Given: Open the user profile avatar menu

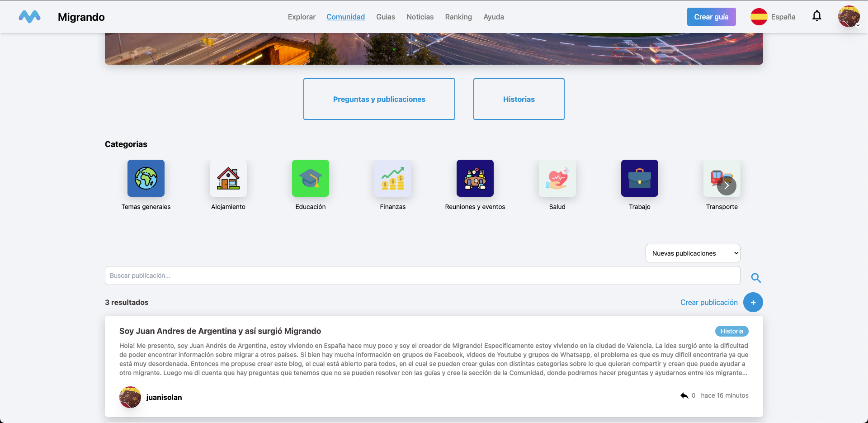Looking at the screenshot, I should point(849,17).
